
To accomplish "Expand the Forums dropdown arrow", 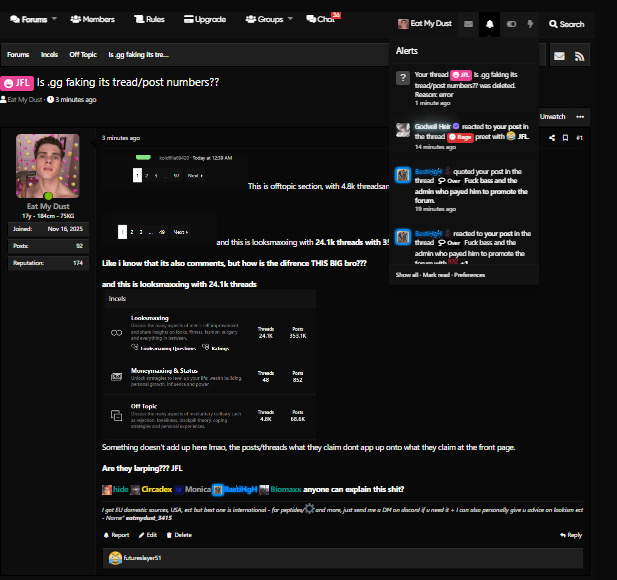I will 53,18.
